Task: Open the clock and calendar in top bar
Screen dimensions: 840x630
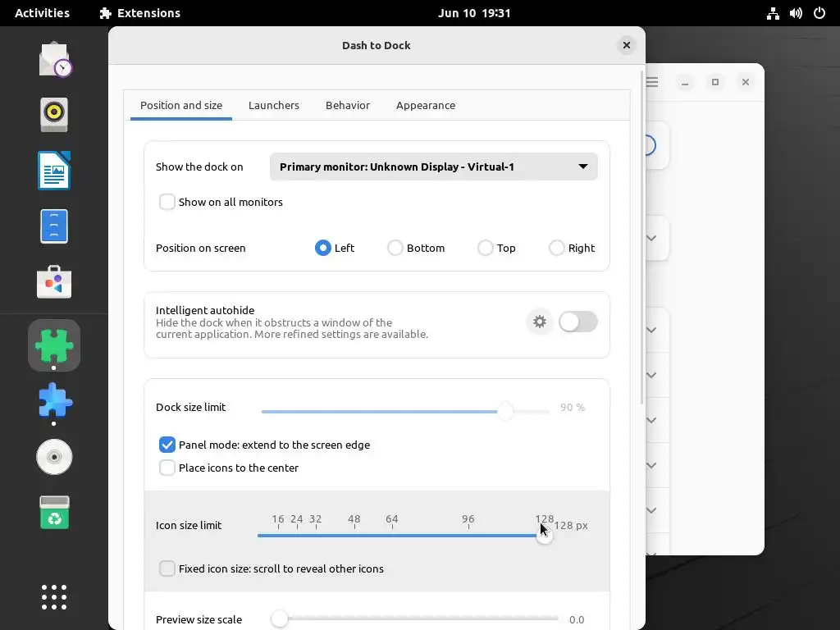Action: coord(474,13)
